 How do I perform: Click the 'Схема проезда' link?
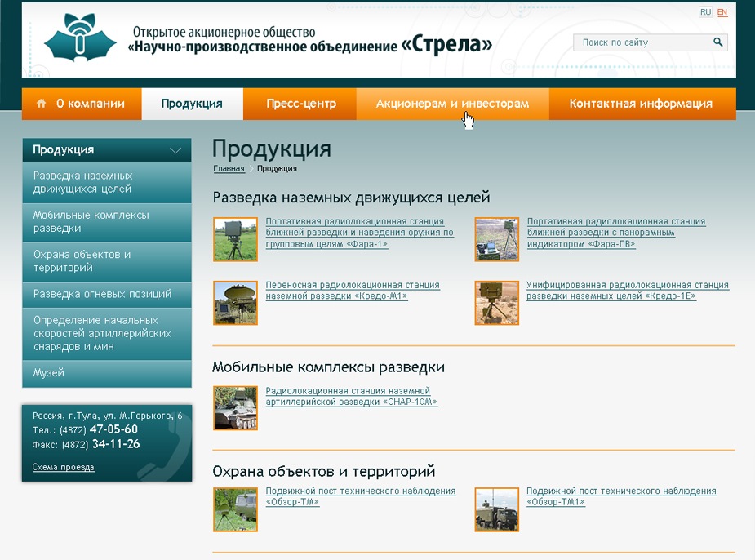tap(63, 467)
